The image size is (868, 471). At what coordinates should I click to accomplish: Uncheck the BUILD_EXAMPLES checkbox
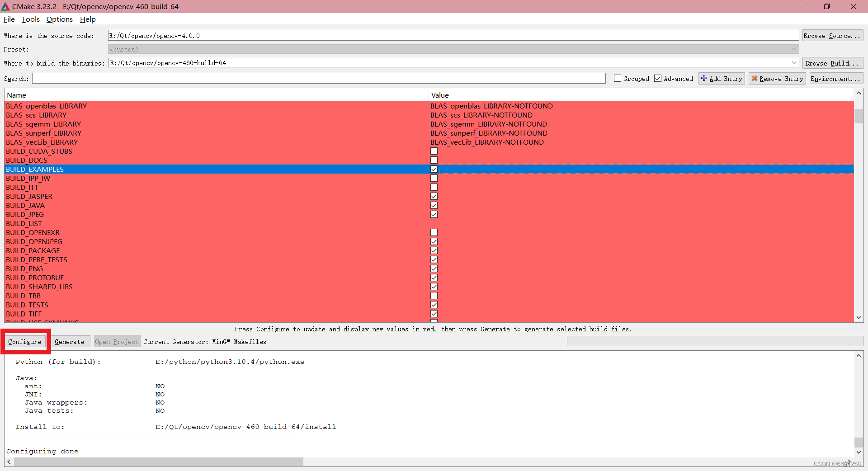click(434, 169)
